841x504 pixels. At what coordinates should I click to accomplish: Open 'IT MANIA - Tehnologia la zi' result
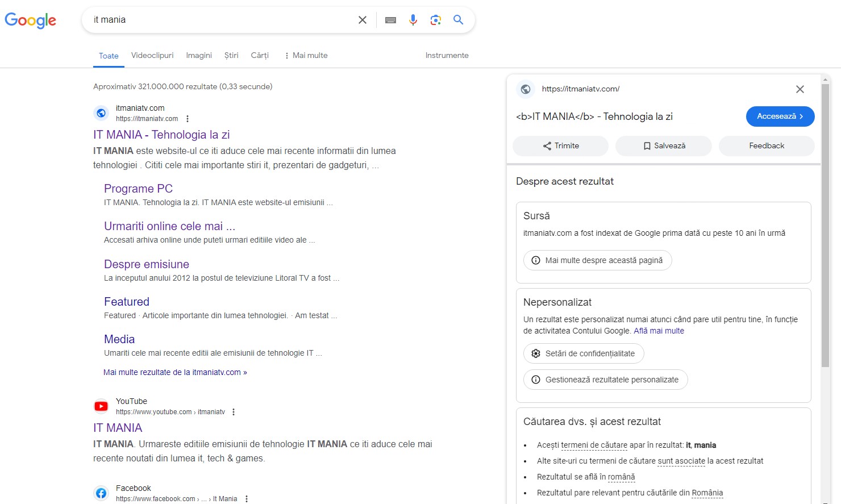[161, 135]
